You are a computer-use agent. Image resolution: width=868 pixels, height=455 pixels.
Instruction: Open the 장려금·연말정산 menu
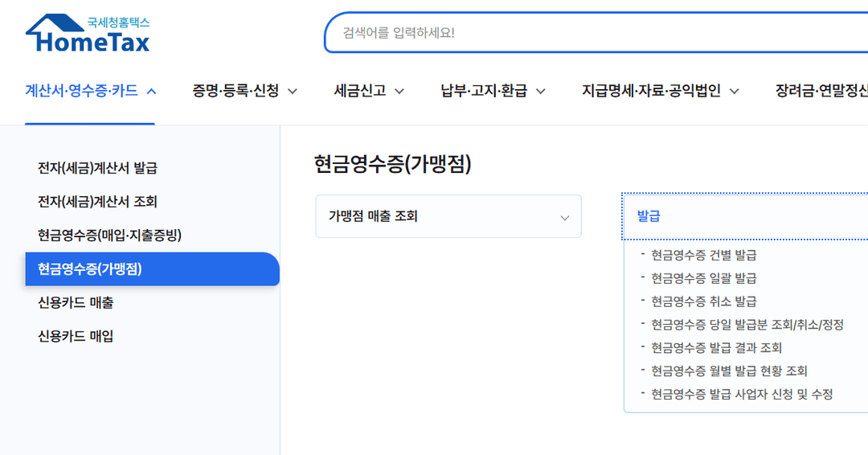coord(821,91)
